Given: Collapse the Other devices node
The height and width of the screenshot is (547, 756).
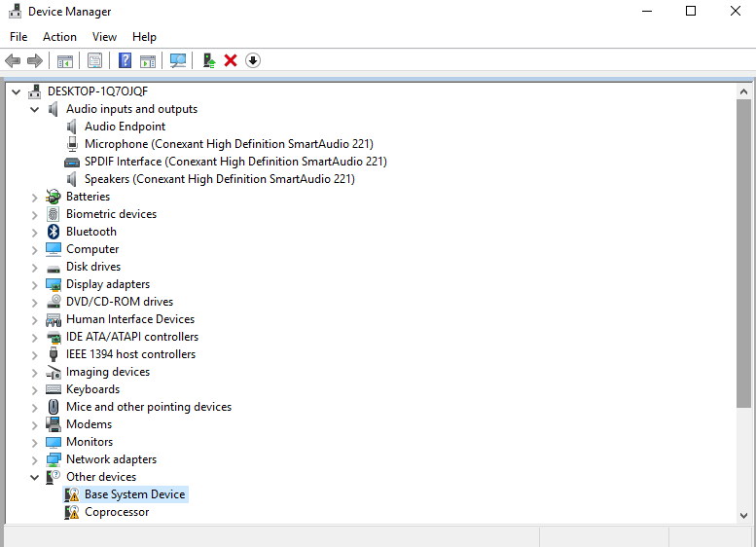Looking at the screenshot, I should tap(35, 478).
